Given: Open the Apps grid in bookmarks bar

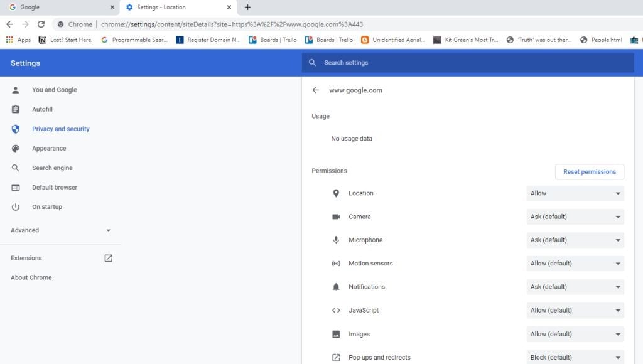Looking at the screenshot, I should pyautogui.click(x=18, y=40).
